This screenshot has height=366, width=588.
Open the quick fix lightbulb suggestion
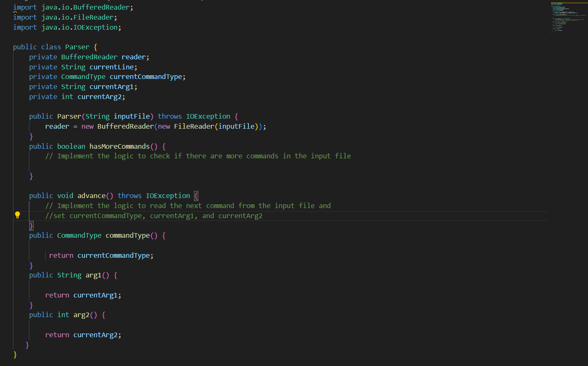pyautogui.click(x=17, y=215)
